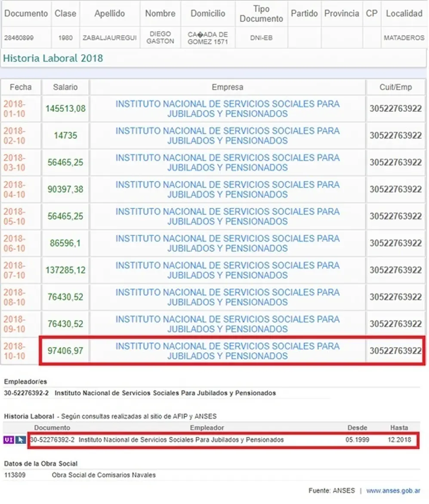Open the employer link in the 2018-08-10 row
The height and width of the screenshot is (504, 429).
[227, 297]
